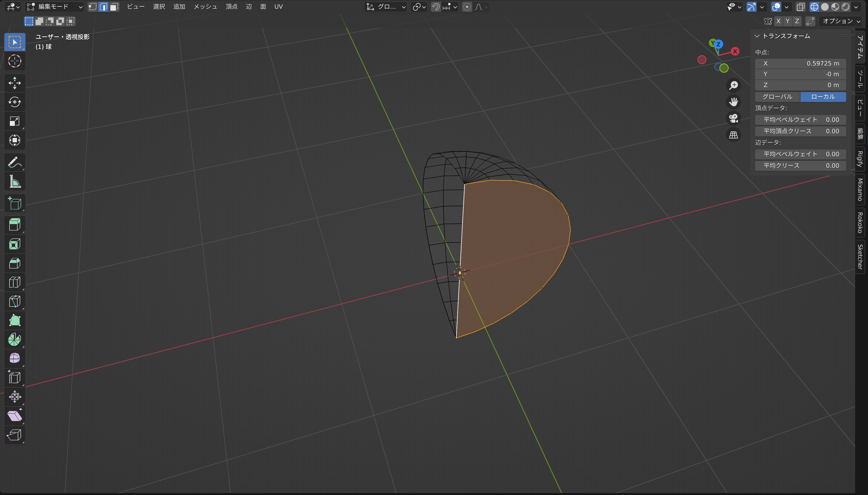
Task: Select the 3D Cursor tool
Action: (x=15, y=61)
